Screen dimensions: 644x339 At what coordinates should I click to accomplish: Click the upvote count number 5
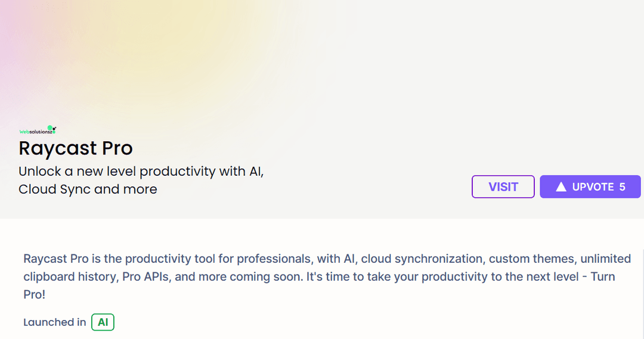[x=622, y=186]
